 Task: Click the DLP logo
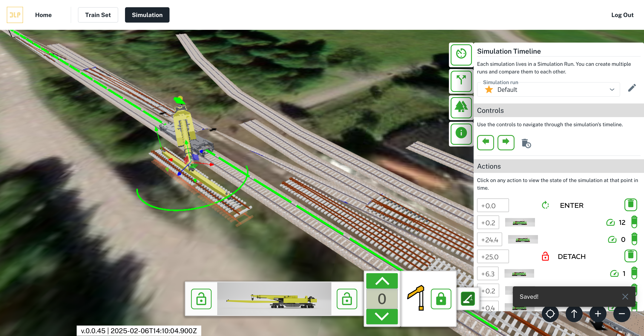pyautogui.click(x=15, y=15)
